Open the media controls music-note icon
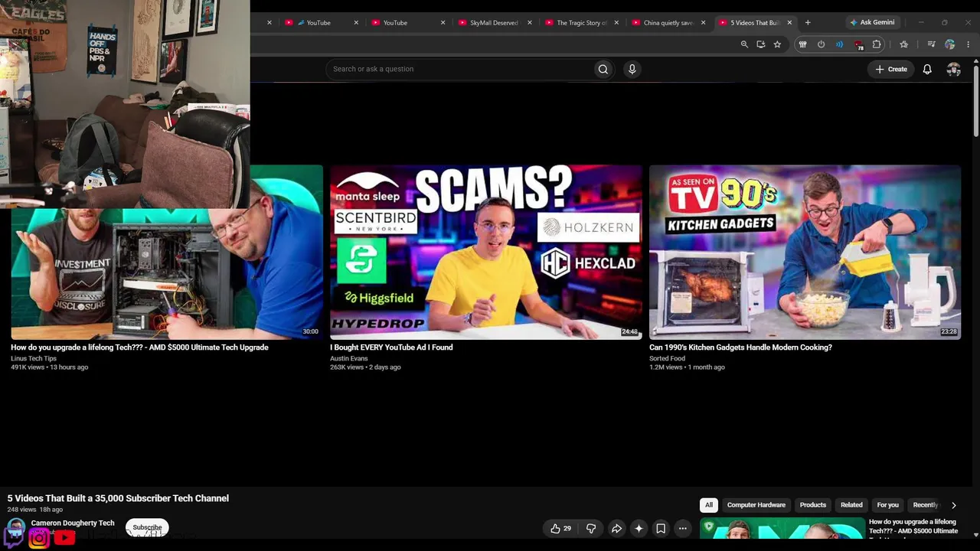 point(931,44)
